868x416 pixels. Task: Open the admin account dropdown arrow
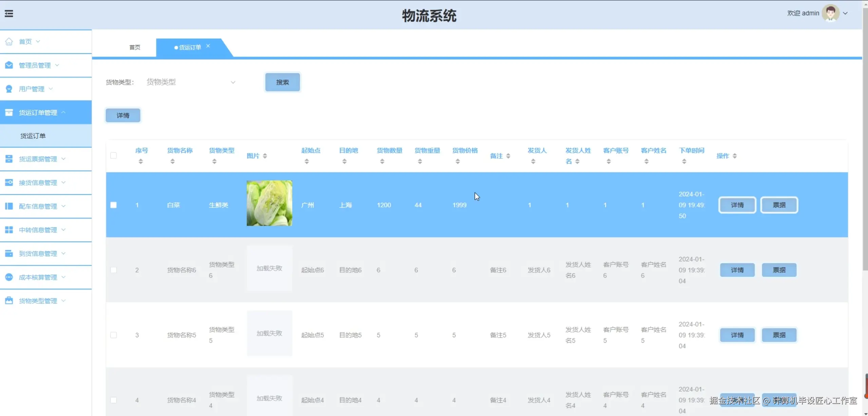coord(846,13)
